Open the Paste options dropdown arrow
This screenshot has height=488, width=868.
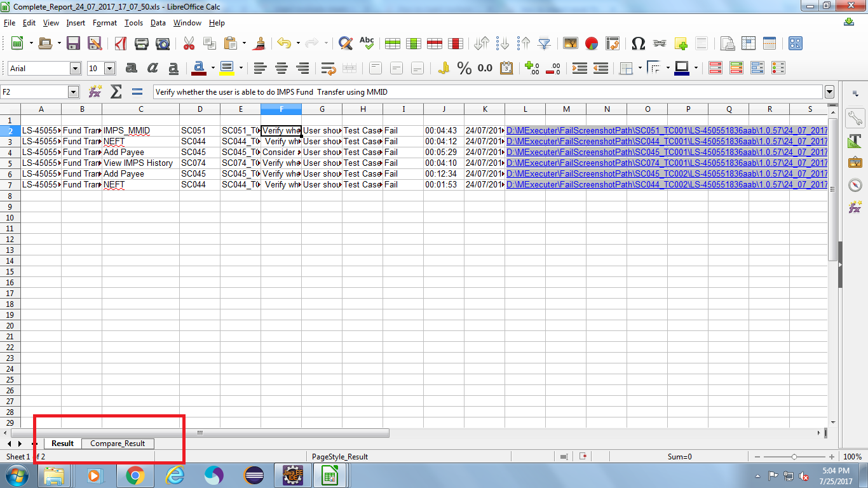point(244,43)
